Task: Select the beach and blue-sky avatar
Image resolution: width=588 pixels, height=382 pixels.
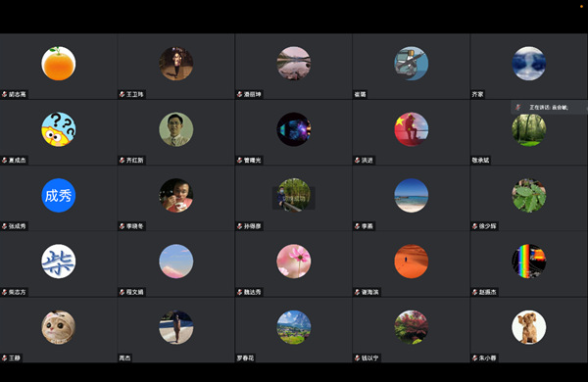Action: click(412, 195)
